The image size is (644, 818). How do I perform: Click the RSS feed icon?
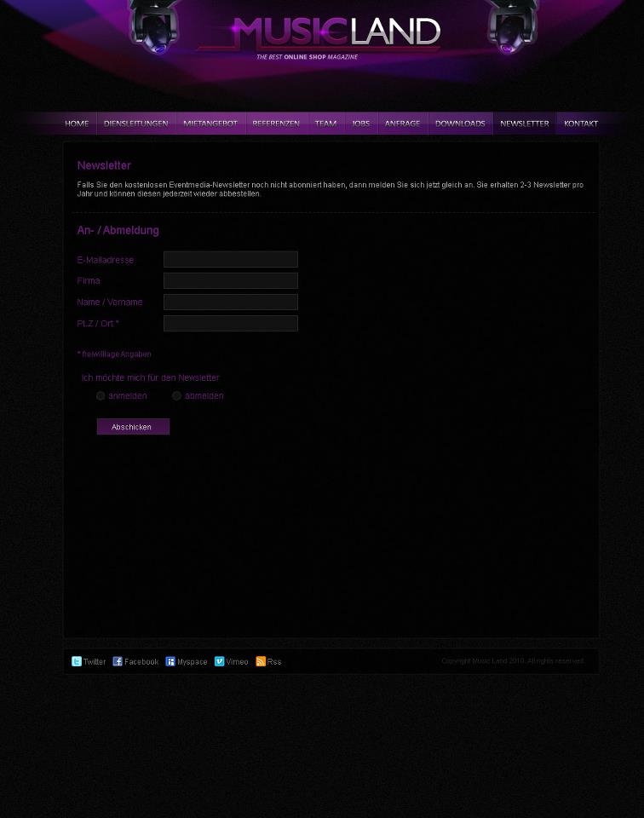tap(261, 661)
